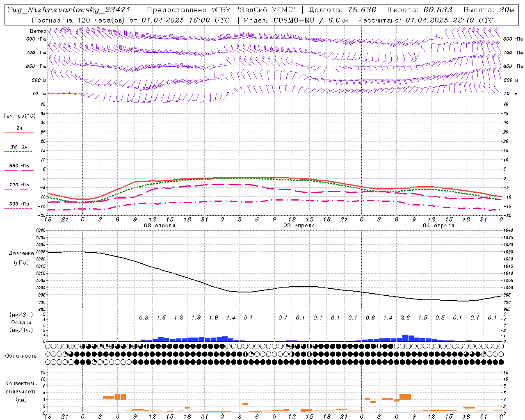Click the computed time Рассчитано: 01.04.2025 22:40 UTC
This screenshot has width=525, height=420.
coord(426,20)
